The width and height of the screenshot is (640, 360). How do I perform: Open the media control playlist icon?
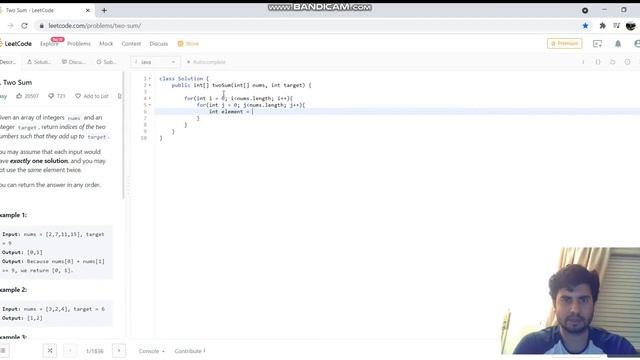click(x=616, y=26)
